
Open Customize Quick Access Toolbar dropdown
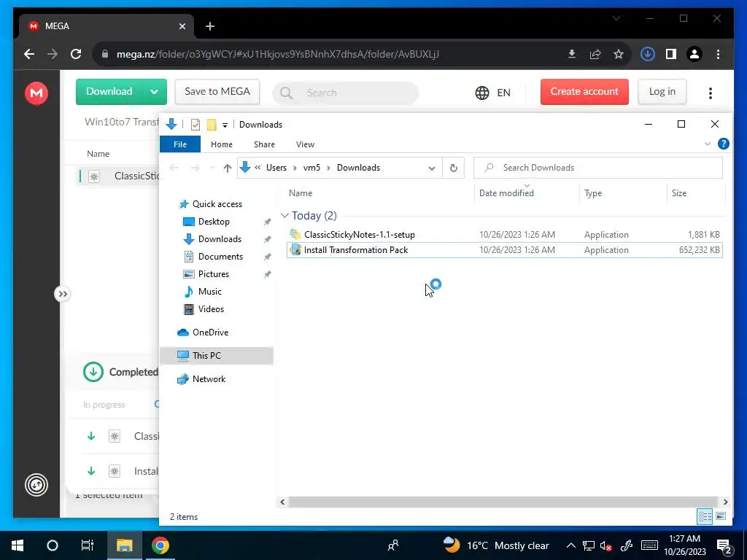[225, 125]
